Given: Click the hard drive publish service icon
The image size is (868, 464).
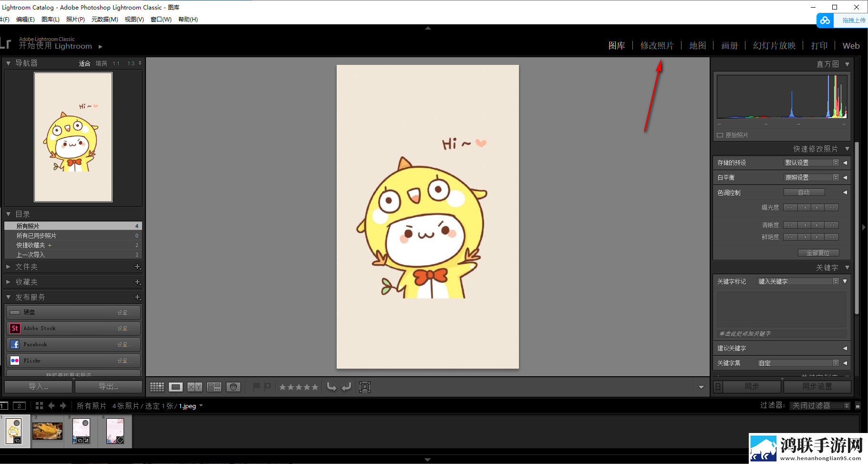Looking at the screenshot, I should click(x=15, y=312).
